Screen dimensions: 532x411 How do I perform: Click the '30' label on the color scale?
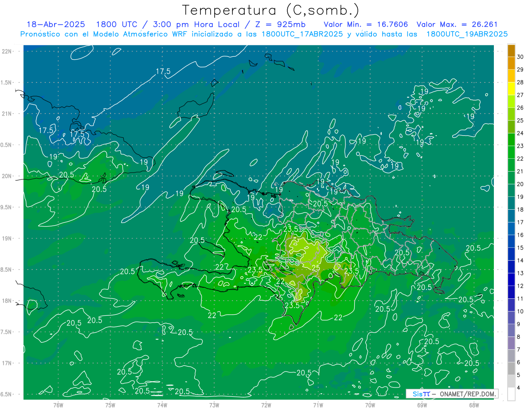(x=520, y=57)
